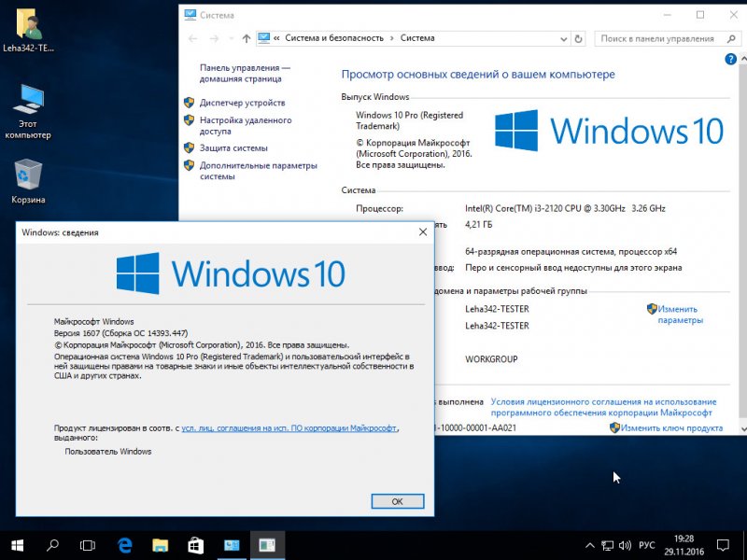Switch to the Control Panel taskbar button
The width and height of the screenshot is (747, 560).
[x=232, y=545]
